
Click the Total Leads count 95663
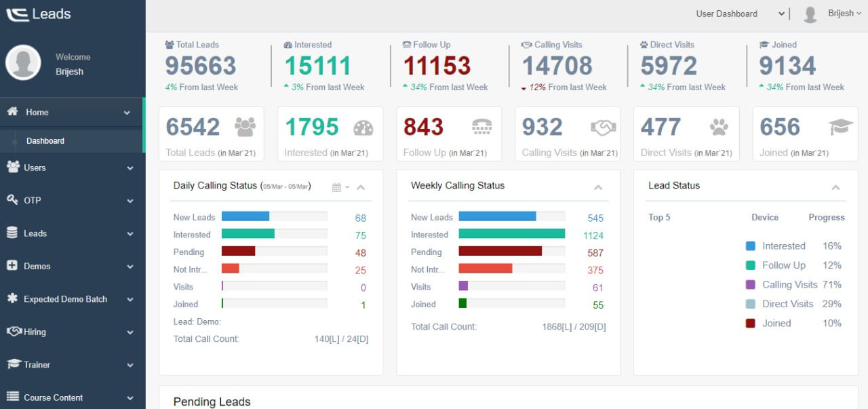tap(200, 64)
